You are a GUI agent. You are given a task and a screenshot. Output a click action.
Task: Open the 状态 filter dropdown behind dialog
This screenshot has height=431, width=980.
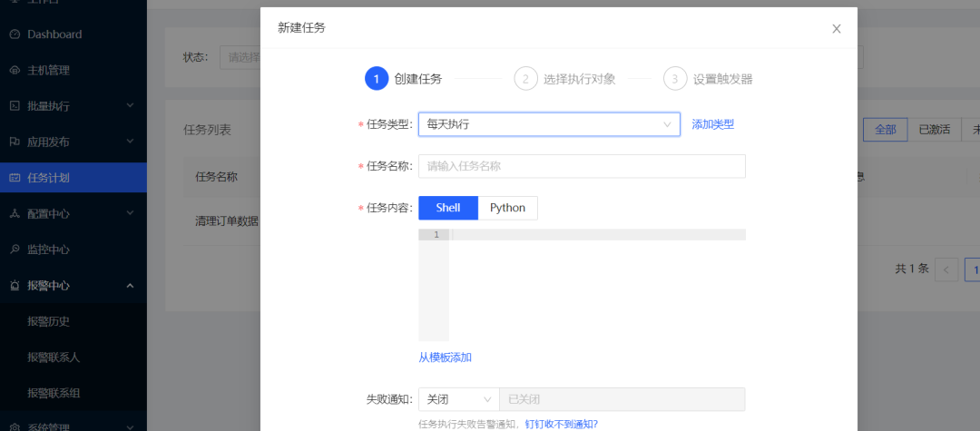pos(240,57)
